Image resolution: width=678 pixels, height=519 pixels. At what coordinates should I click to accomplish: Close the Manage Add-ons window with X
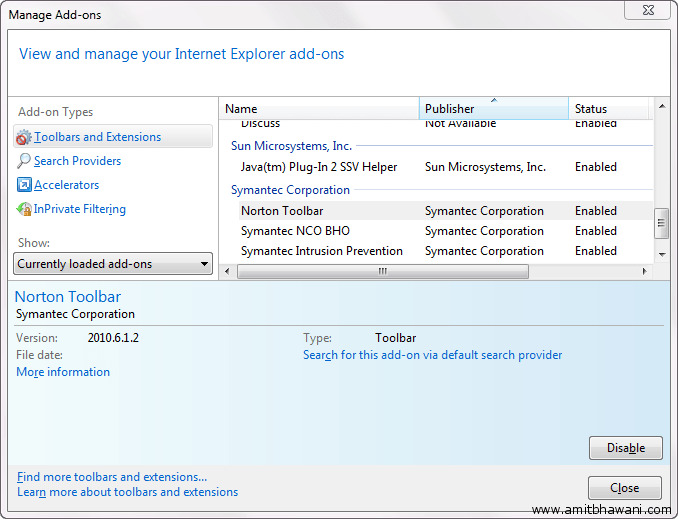647,10
